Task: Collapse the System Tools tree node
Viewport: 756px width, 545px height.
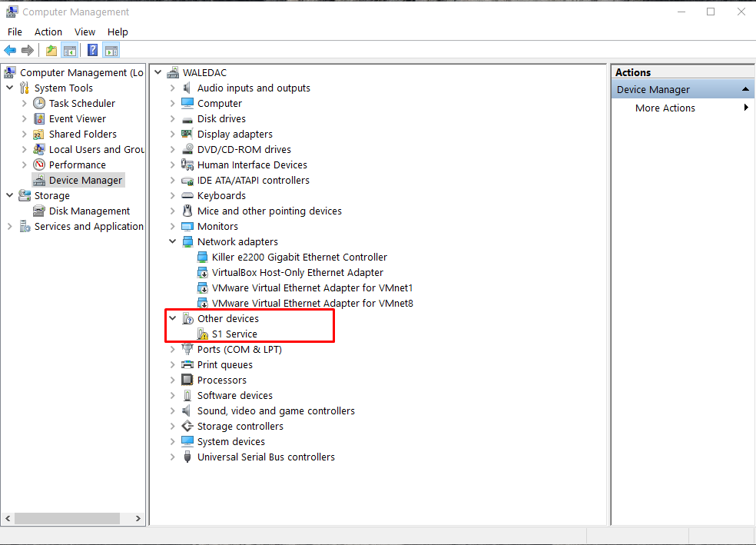Action: pyautogui.click(x=10, y=88)
